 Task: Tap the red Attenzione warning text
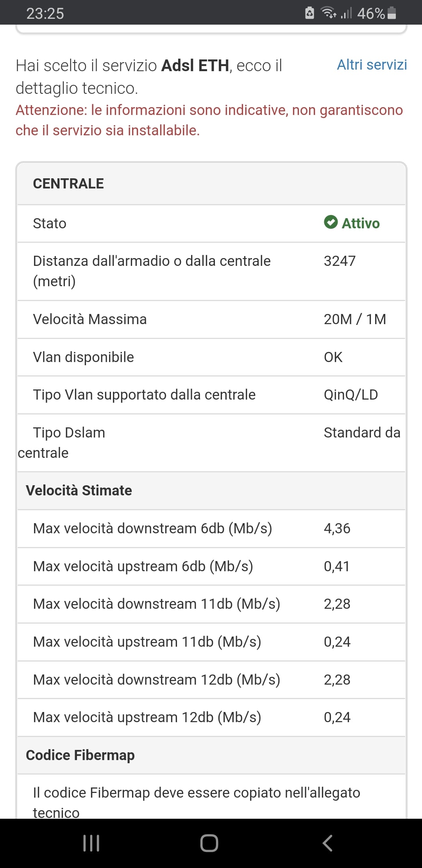209,120
